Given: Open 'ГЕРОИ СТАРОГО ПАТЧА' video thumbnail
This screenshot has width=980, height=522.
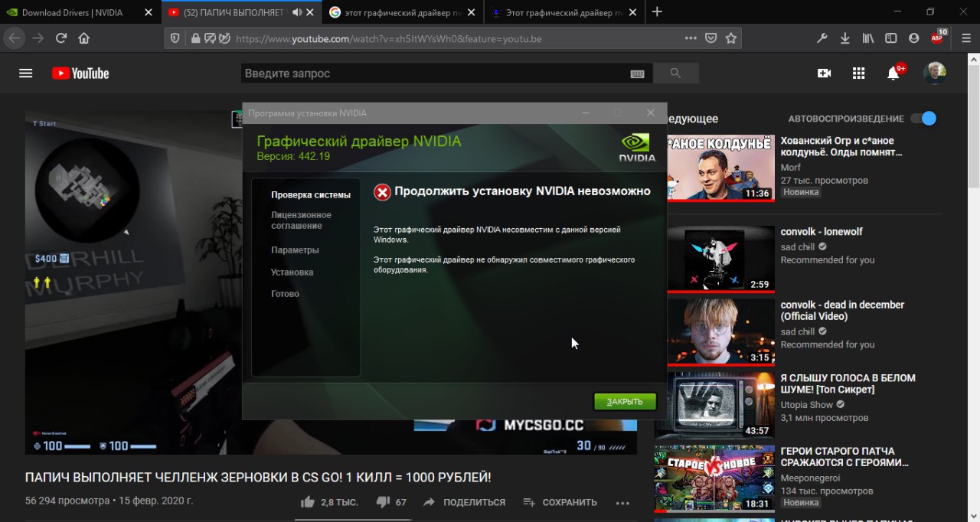Looking at the screenshot, I should [x=714, y=478].
